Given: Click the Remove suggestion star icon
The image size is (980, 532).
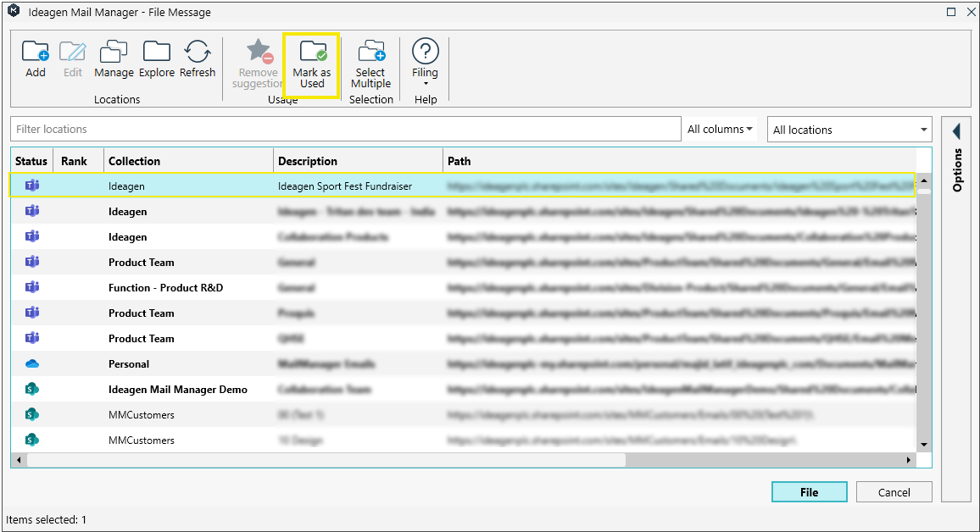Looking at the screenshot, I should [259, 53].
